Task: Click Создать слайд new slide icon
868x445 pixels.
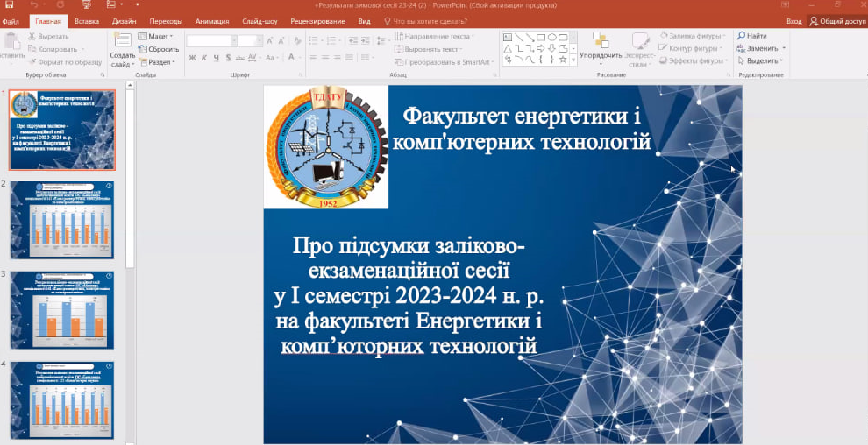Action: point(123,40)
